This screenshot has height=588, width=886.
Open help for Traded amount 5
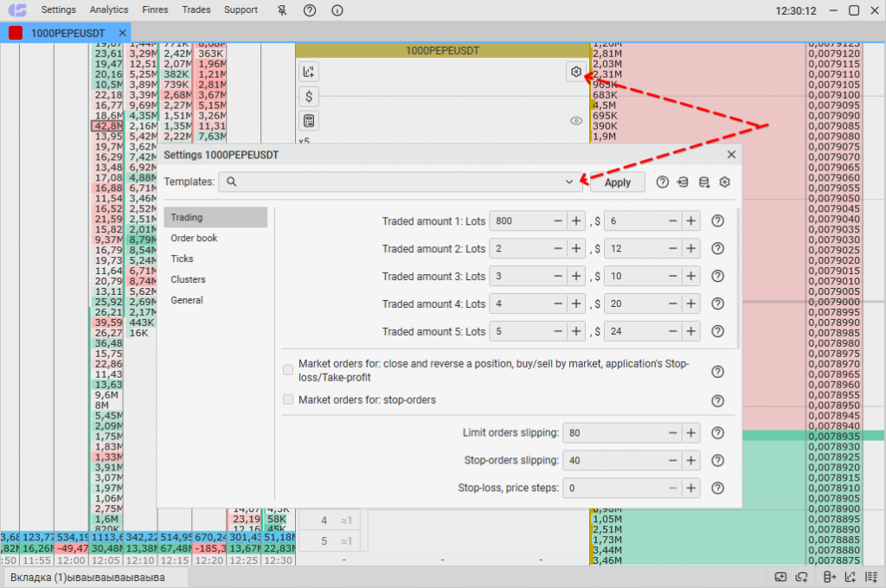click(x=717, y=331)
